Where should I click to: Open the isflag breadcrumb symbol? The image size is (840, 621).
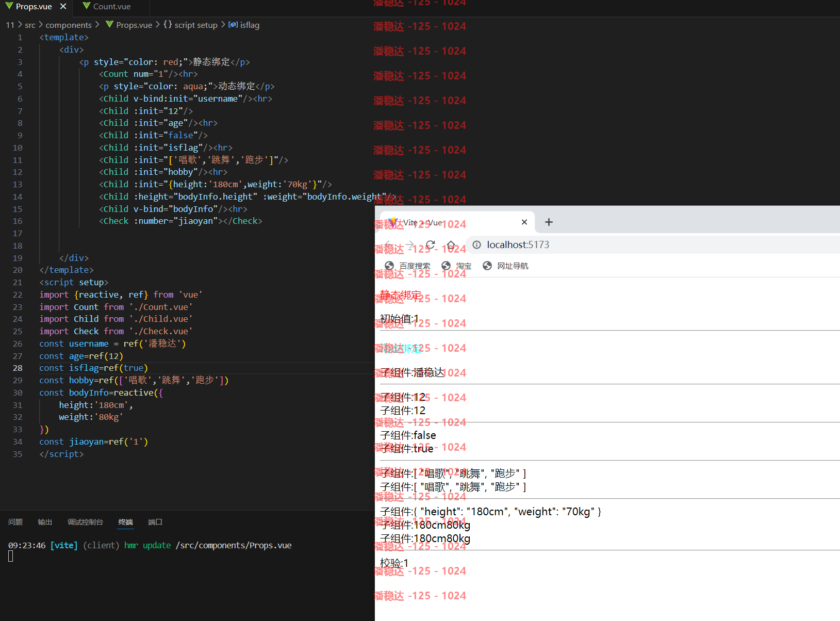pyautogui.click(x=250, y=25)
